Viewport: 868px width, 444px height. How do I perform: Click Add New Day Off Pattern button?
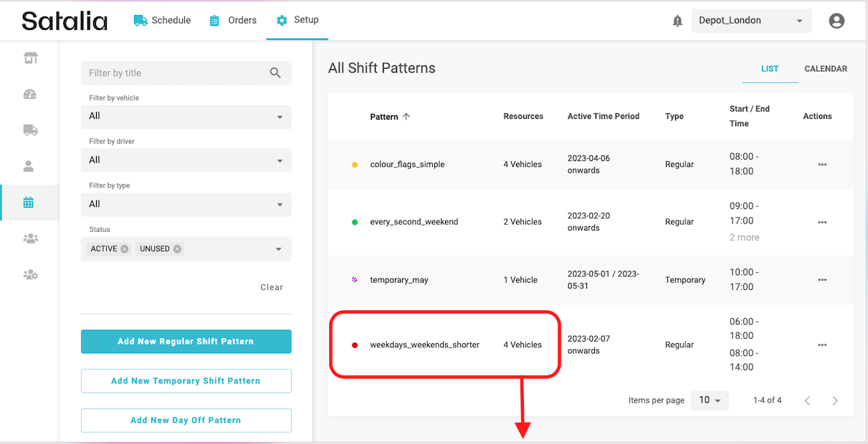[x=186, y=420]
